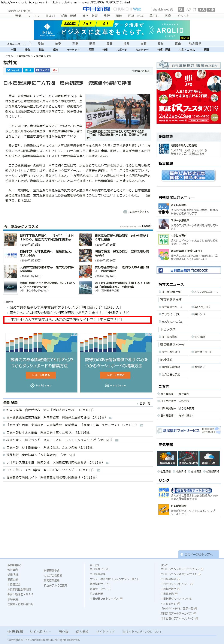Open the 雨雲レーダー rain radar icon
Image resolution: width=224 pixels, height=644 pixels.
pyautogui.click(x=209, y=458)
